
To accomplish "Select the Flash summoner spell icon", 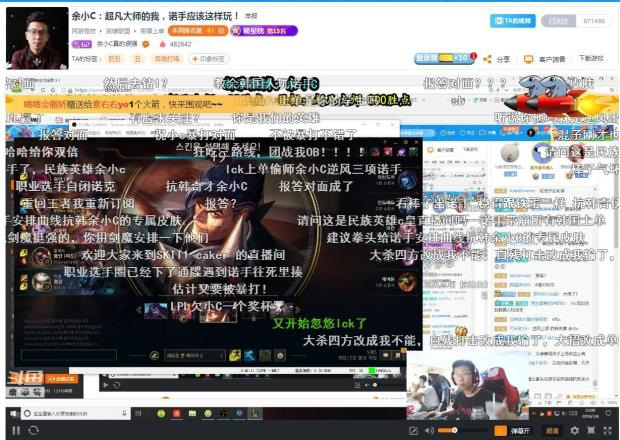I will coord(235,355).
